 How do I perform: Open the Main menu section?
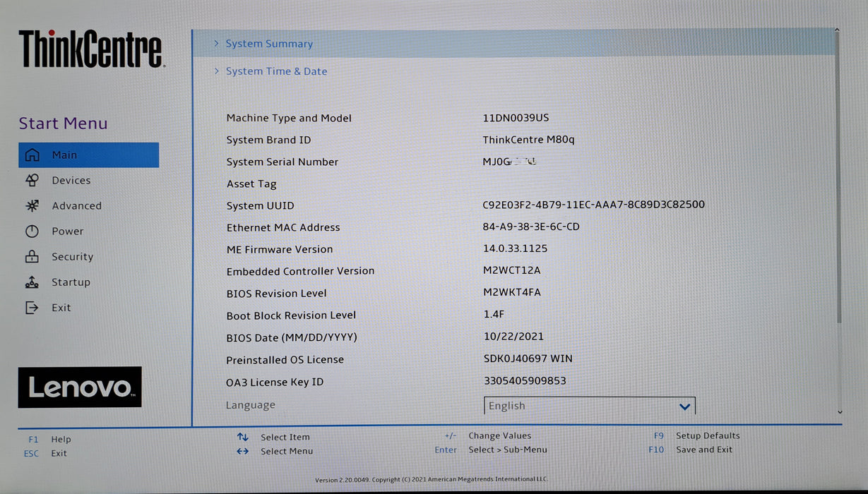click(89, 155)
